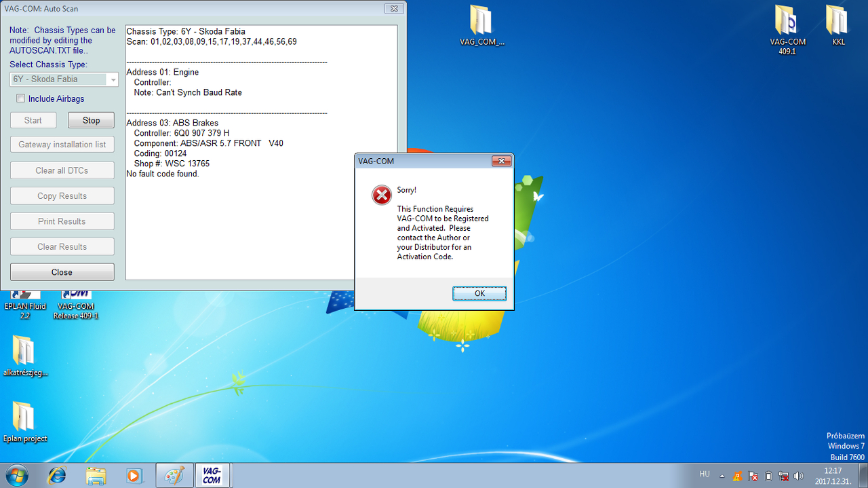Click the battery tray icon
Image resolution: width=868 pixels, height=488 pixels.
coord(768,476)
